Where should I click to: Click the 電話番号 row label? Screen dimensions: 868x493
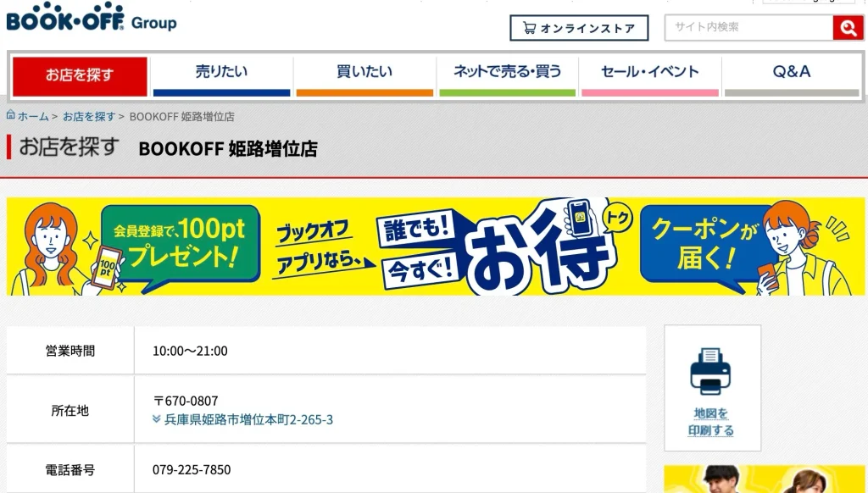click(x=70, y=470)
